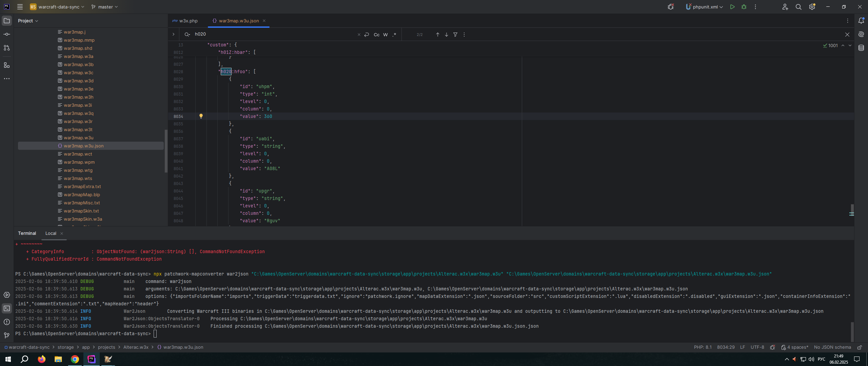Go to next search occurrence
The width and height of the screenshot is (868, 366).
(447, 35)
